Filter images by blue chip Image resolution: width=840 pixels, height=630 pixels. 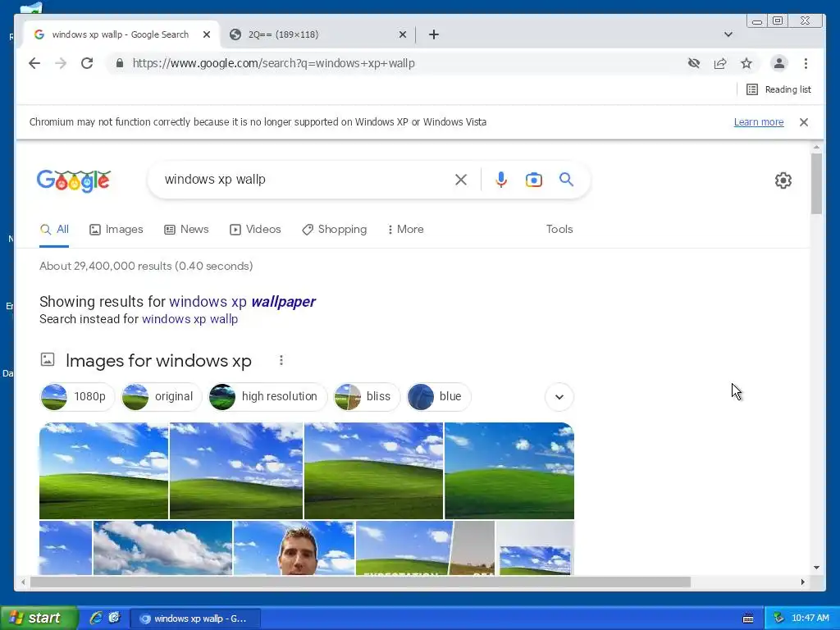pyautogui.click(x=438, y=396)
